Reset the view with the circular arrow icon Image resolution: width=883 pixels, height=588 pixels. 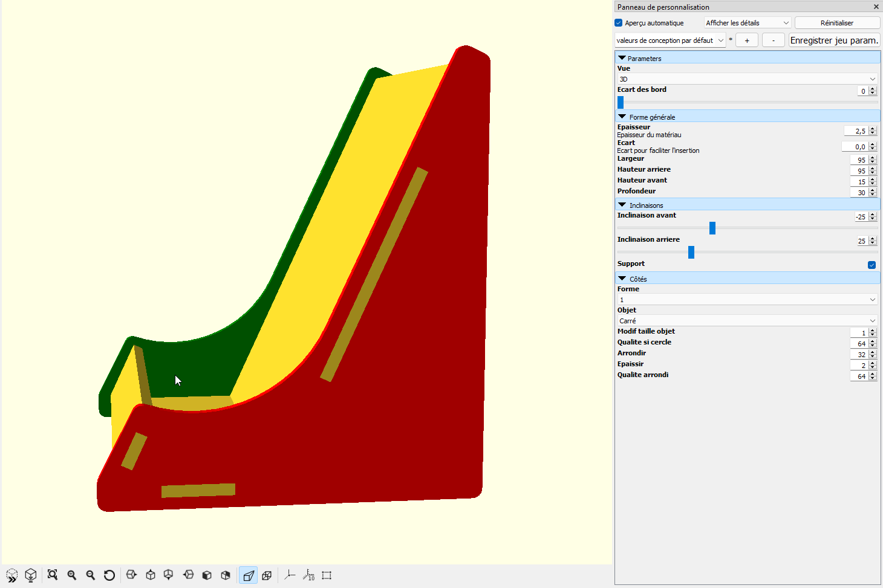point(109,575)
